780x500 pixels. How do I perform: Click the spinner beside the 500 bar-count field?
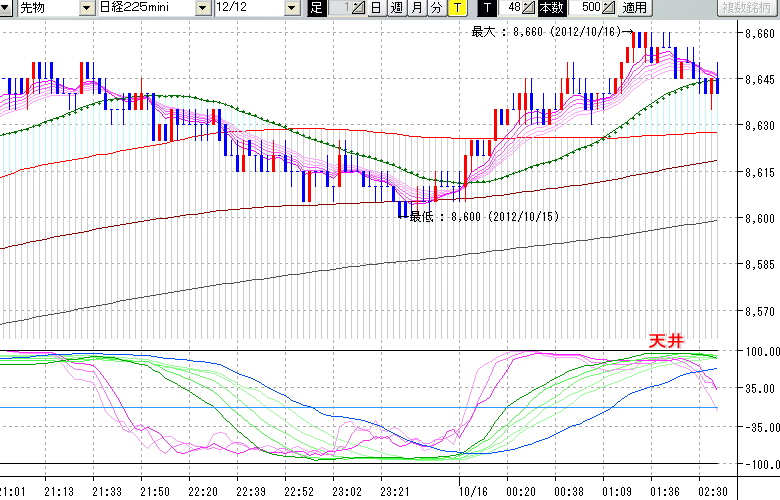point(609,8)
